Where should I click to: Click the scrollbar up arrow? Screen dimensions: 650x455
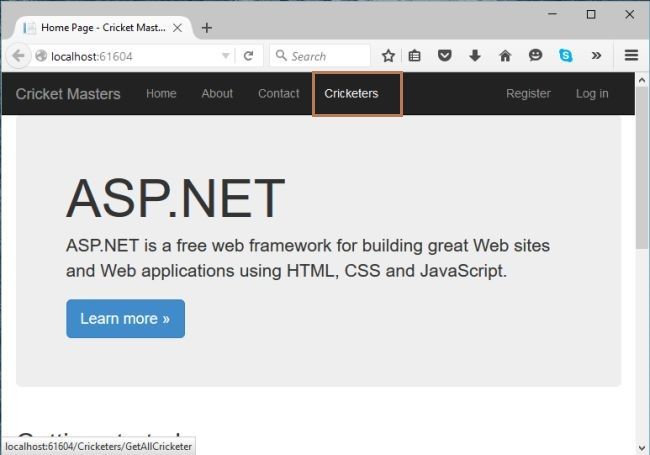[642, 80]
